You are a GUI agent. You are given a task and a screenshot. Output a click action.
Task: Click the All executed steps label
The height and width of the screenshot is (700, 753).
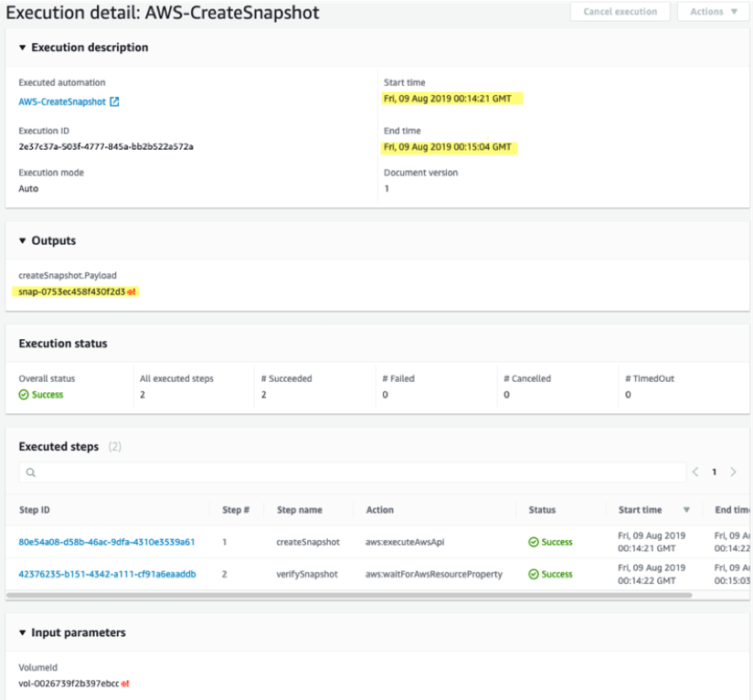(176, 378)
